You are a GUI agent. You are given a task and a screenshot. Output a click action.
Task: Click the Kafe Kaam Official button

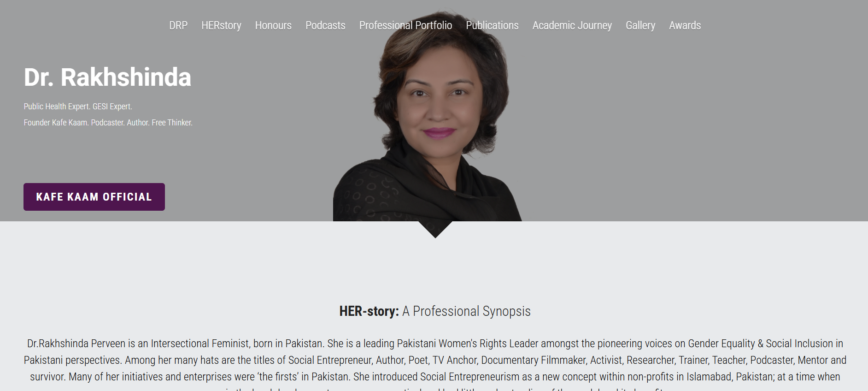click(94, 197)
